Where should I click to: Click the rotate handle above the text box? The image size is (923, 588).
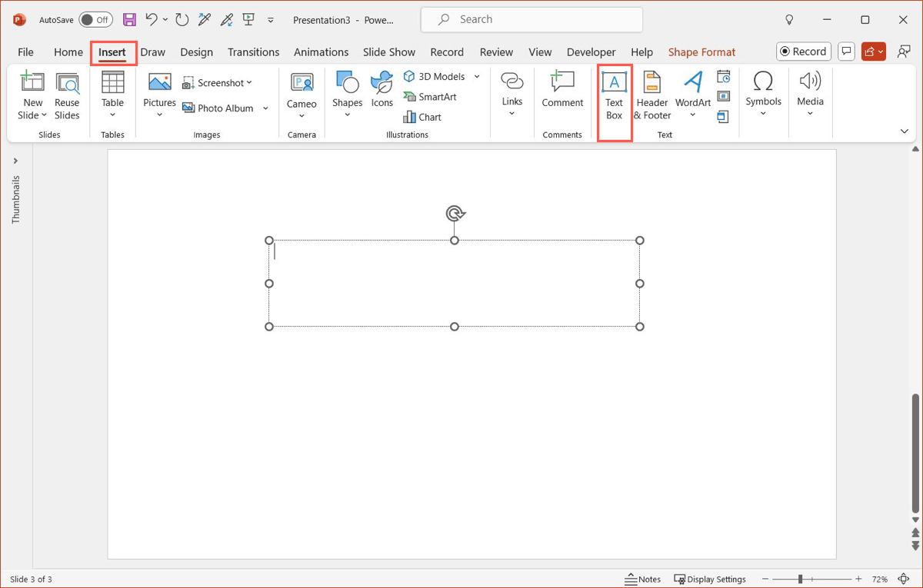[455, 213]
